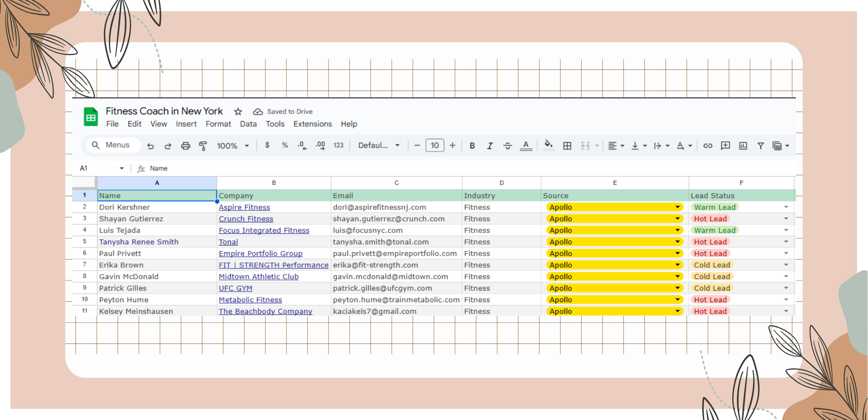This screenshot has width=868, height=420.
Task: Click the Tanysha Renee Smith name cell
Action: coord(157,242)
